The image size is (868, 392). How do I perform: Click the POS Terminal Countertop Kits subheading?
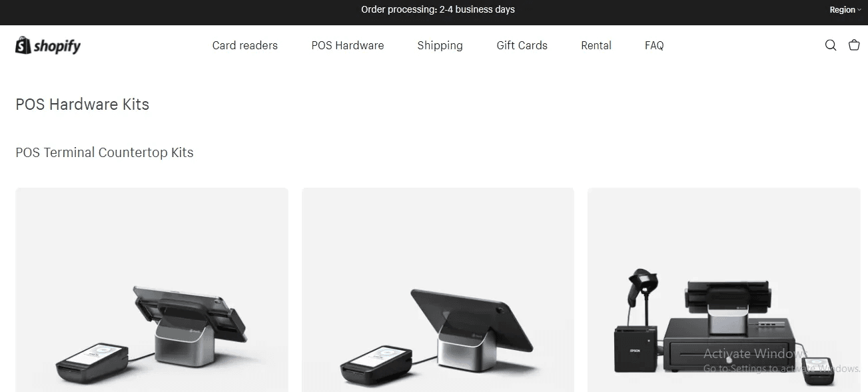105,152
